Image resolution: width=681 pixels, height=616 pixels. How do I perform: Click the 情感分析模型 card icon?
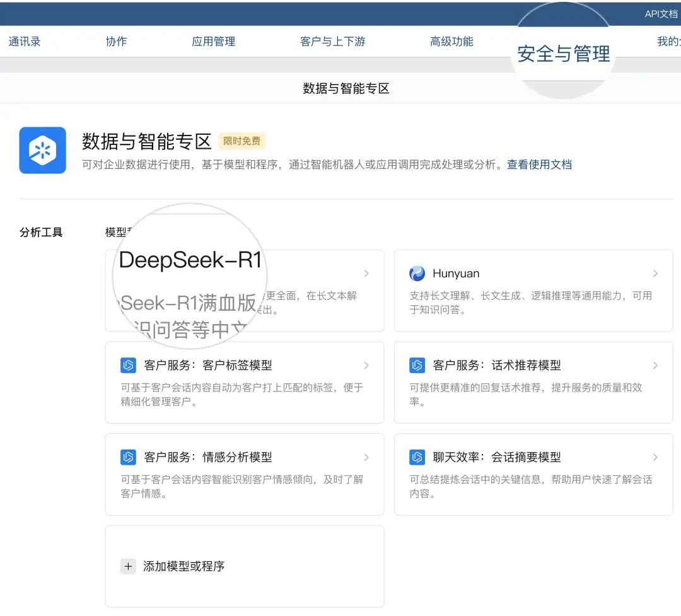128,457
